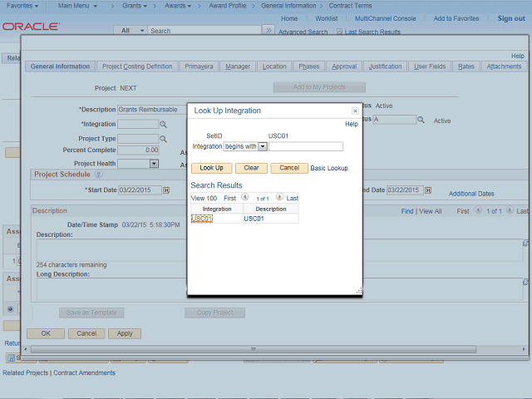Click View All in Description section
Image resolution: width=532 pixels, height=399 pixels.
click(x=431, y=211)
